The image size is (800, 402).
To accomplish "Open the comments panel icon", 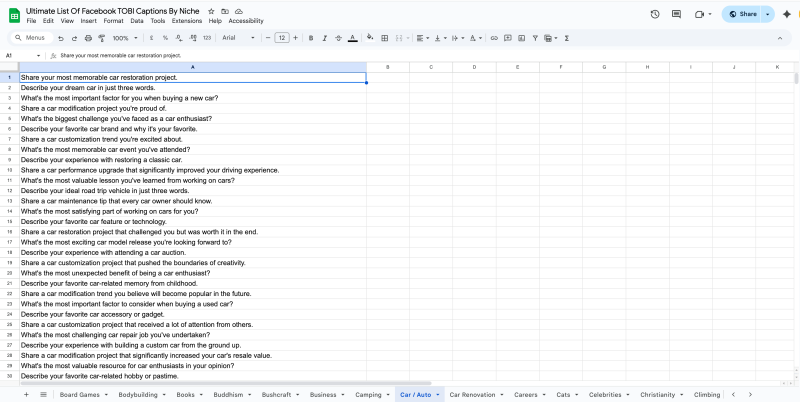I will pos(677,14).
